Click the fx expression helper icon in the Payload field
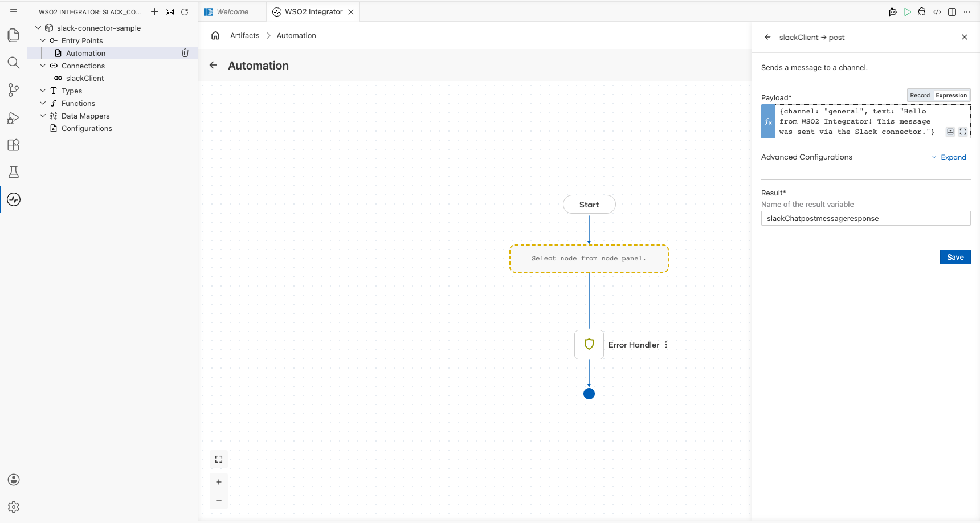The image size is (980, 523). tap(768, 121)
